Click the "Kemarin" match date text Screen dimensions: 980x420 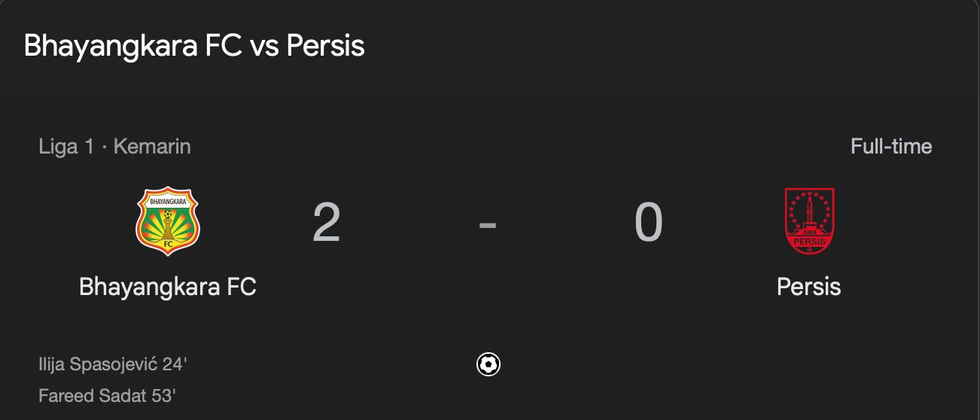point(152,146)
